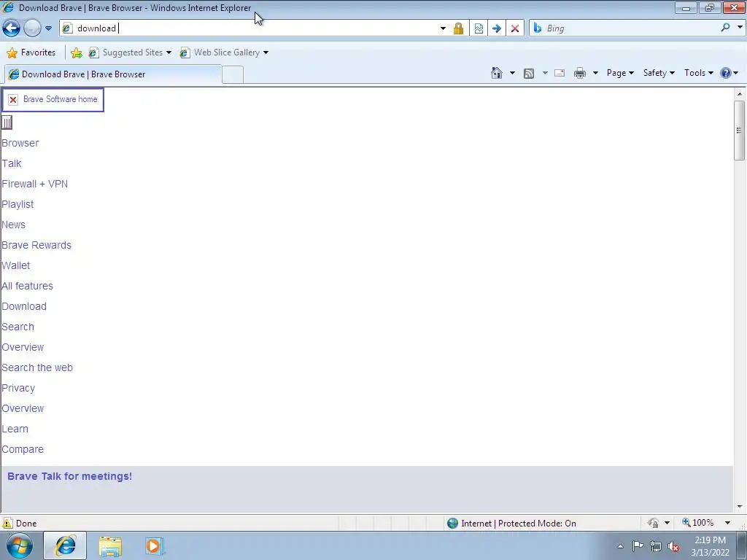Open the Privacy link
This screenshot has height=560, width=747.
click(x=18, y=388)
